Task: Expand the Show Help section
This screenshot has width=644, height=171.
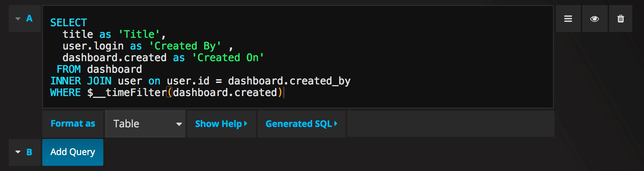Action: [221, 124]
